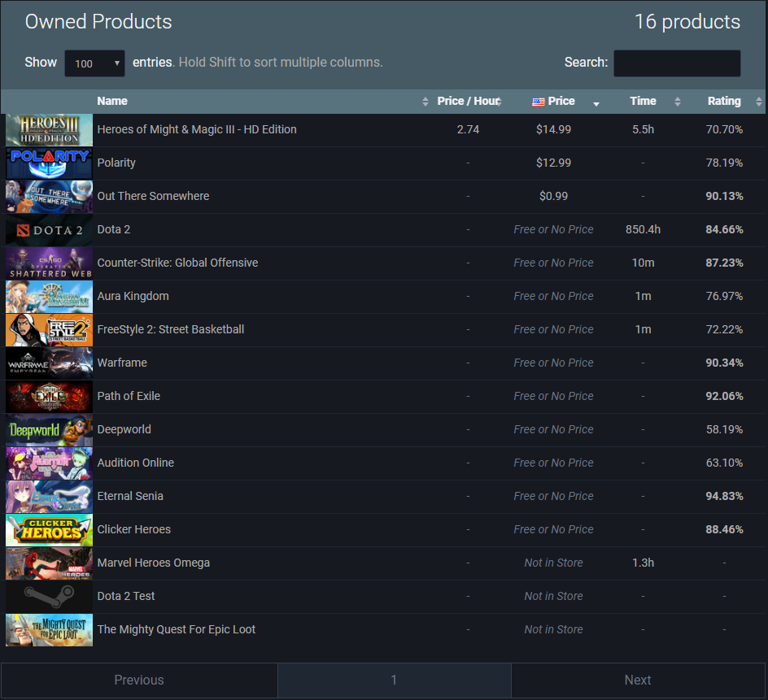768x700 pixels.
Task: Click the US flag icon in Price header
Action: pos(538,102)
